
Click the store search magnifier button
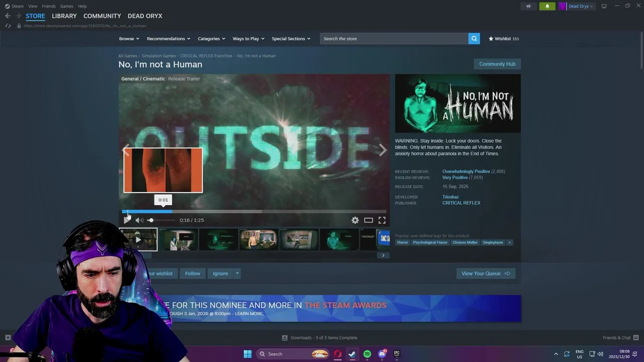(474, 39)
